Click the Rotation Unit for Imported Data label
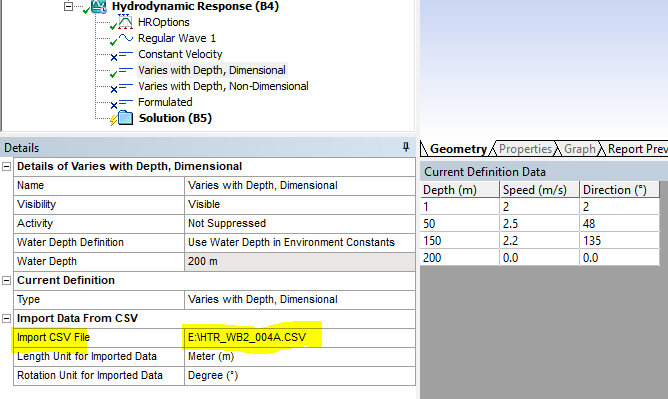The image size is (668, 399). point(89,376)
